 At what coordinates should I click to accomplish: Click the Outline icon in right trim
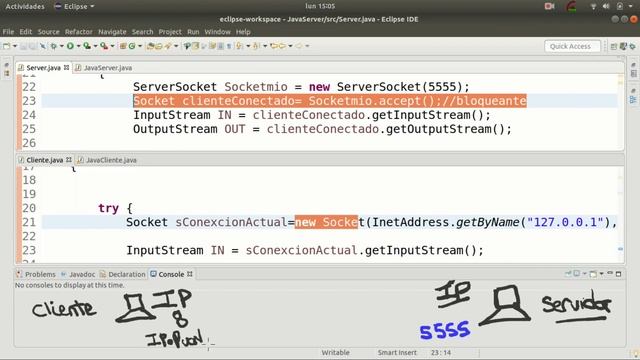[x=633, y=99]
